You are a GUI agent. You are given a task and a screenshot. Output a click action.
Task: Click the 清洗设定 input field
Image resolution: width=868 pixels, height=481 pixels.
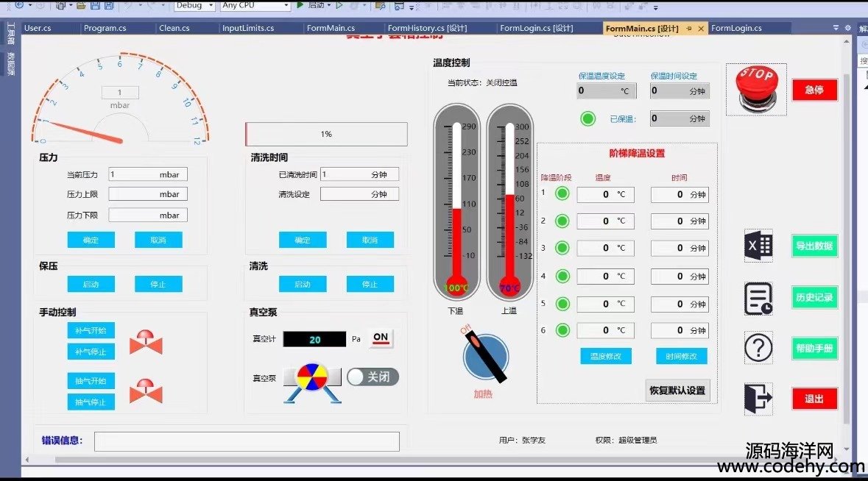(x=359, y=194)
